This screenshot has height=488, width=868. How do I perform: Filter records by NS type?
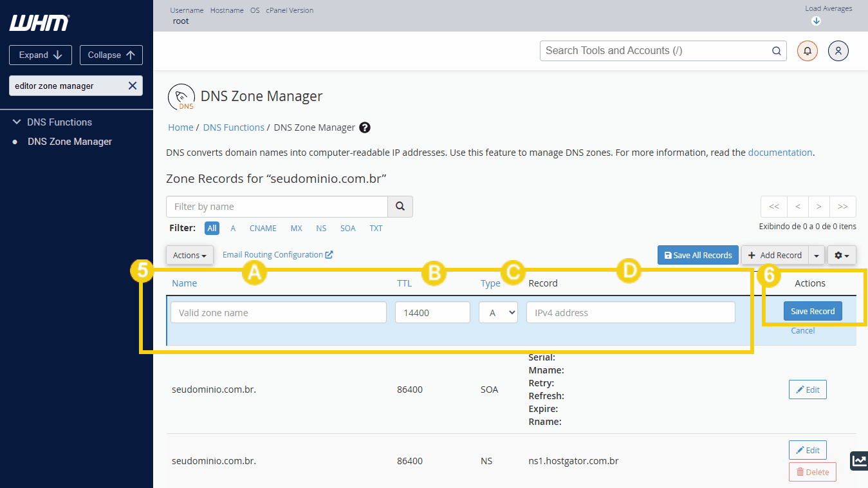[x=321, y=228]
